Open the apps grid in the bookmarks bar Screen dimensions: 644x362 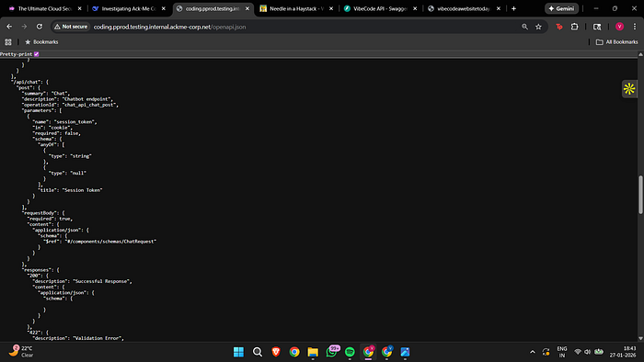8,42
